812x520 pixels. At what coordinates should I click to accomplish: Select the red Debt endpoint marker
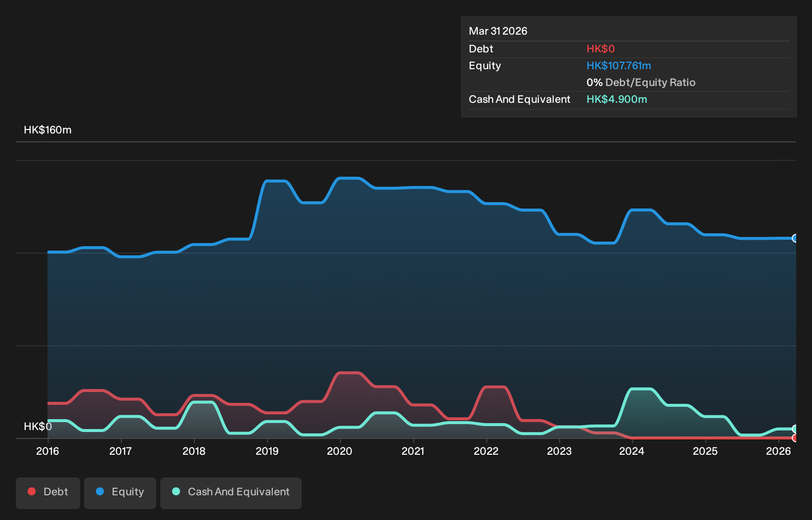click(x=795, y=438)
